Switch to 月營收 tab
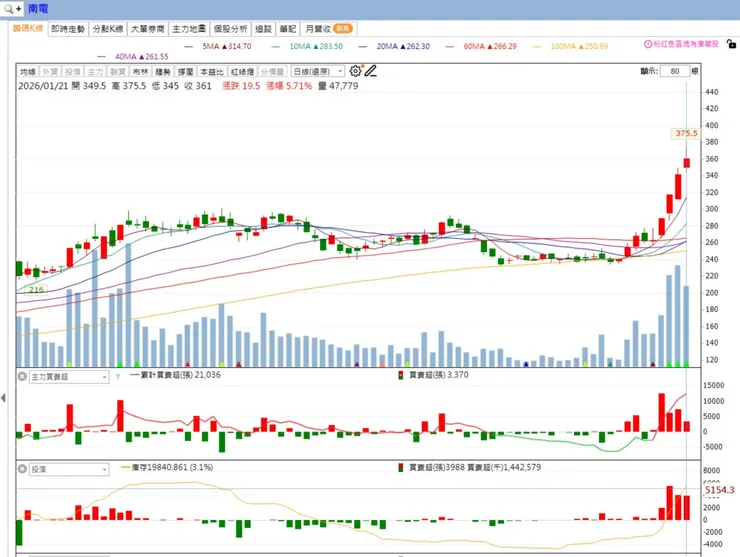 coord(328,29)
